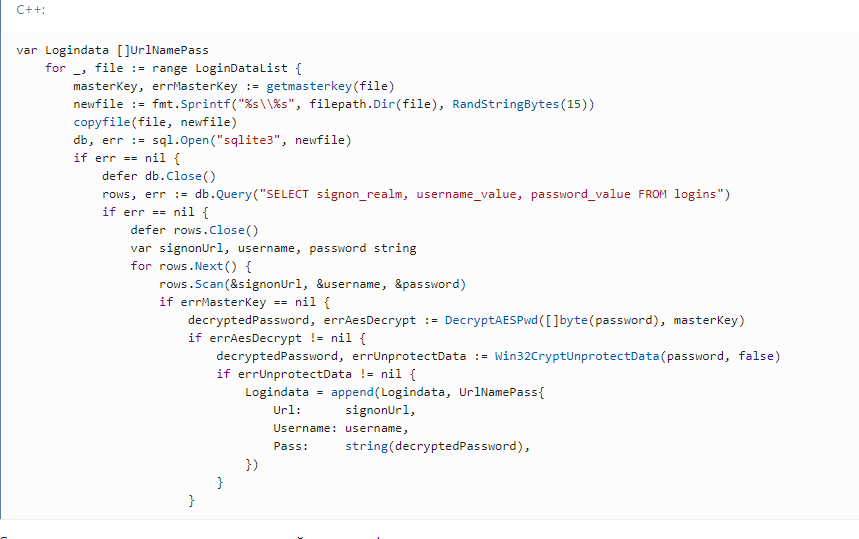Click the "C++:" label above the code
Viewport: 859px width, 539px height.
[31, 9]
